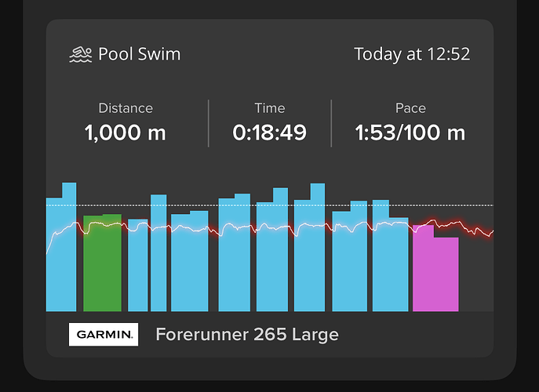
Task: Click the 'Today at 12:52' timestamp
Action: [412, 54]
